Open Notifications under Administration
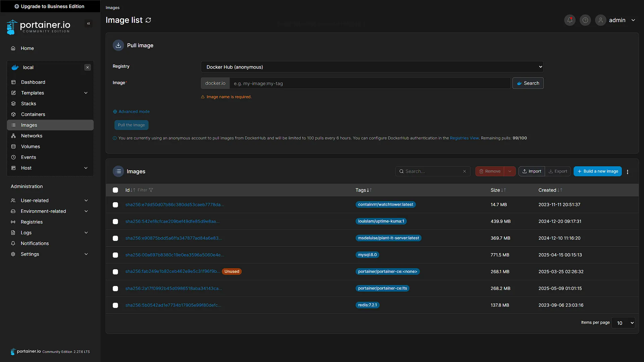Viewport: 644px width, 362px height. [50, 243]
